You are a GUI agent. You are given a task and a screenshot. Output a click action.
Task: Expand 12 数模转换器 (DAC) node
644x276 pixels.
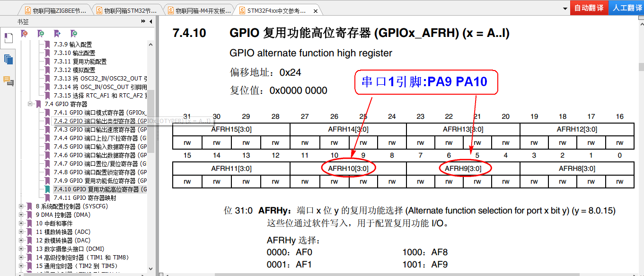coord(21,240)
